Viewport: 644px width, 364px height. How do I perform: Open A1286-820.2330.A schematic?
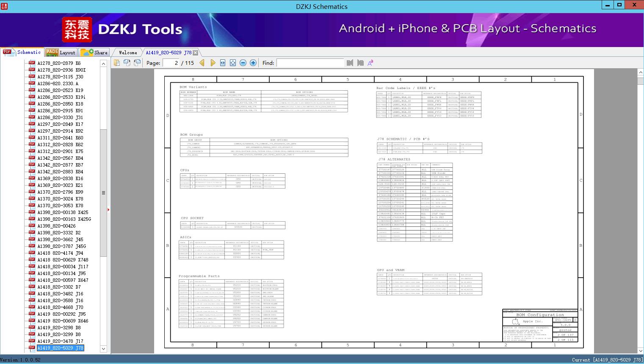[x=58, y=83]
